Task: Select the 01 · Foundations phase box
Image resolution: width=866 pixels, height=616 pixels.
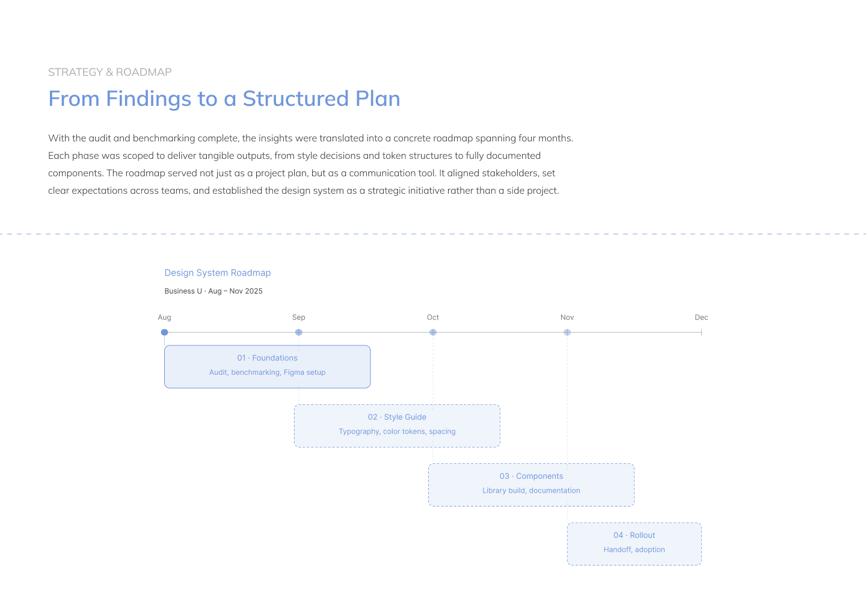Action: (x=267, y=366)
